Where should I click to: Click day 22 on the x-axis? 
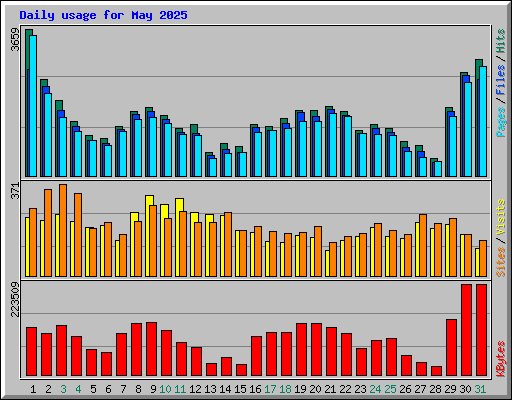pyautogui.click(x=345, y=389)
